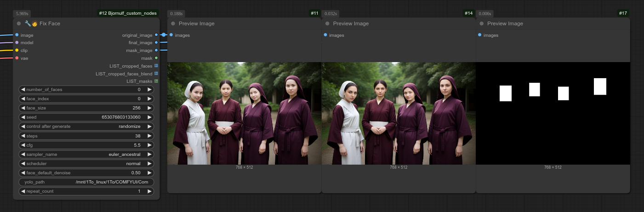Image resolution: width=644 pixels, height=212 pixels.
Task: Open the sampler_name euler_ancestral selector
Action: (x=86, y=154)
